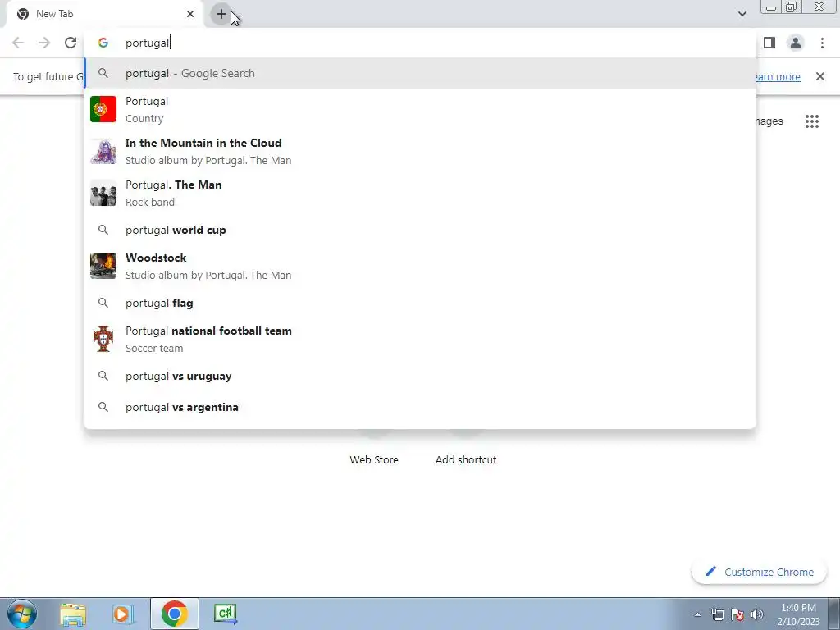
Task: Select the Portugal Country suggestion
Action: (x=420, y=109)
